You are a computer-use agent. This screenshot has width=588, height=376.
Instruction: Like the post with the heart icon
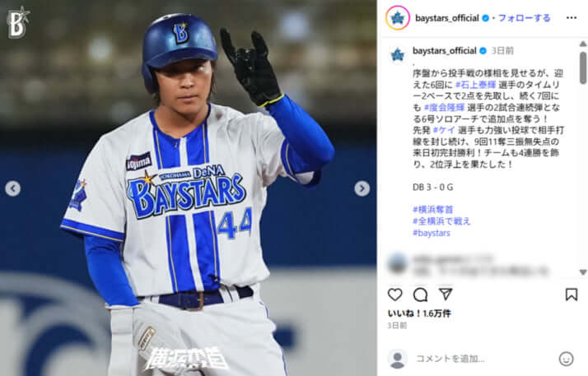click(x=394, y=295)
